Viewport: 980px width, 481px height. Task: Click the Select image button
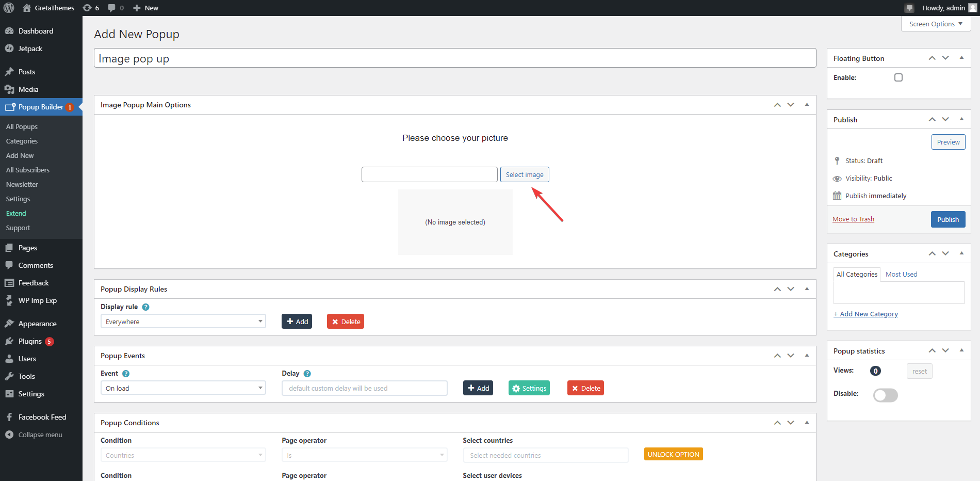525,174
